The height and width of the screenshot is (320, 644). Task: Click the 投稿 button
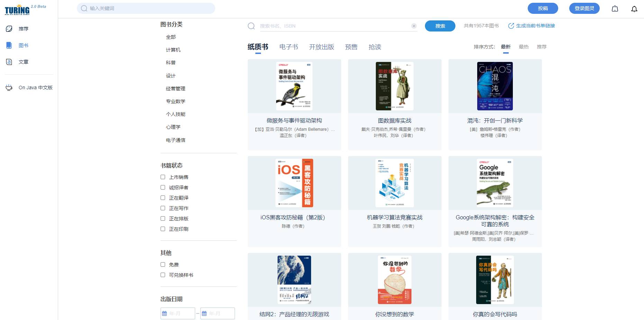click(x=543, y=8)
